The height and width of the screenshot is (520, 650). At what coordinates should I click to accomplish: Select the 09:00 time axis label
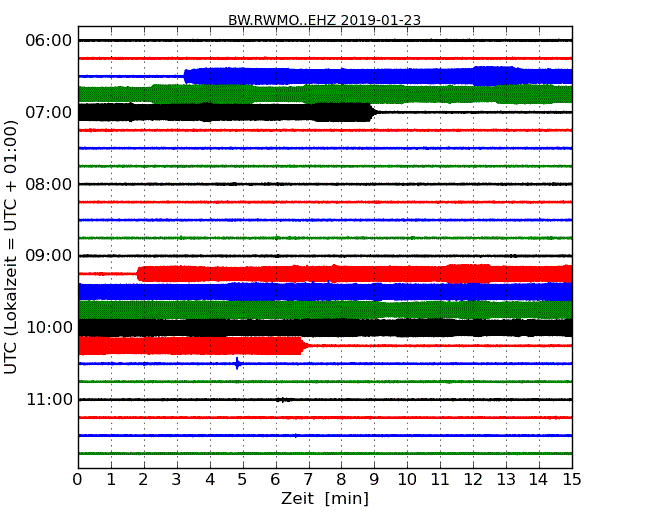(x=49, y=255)
